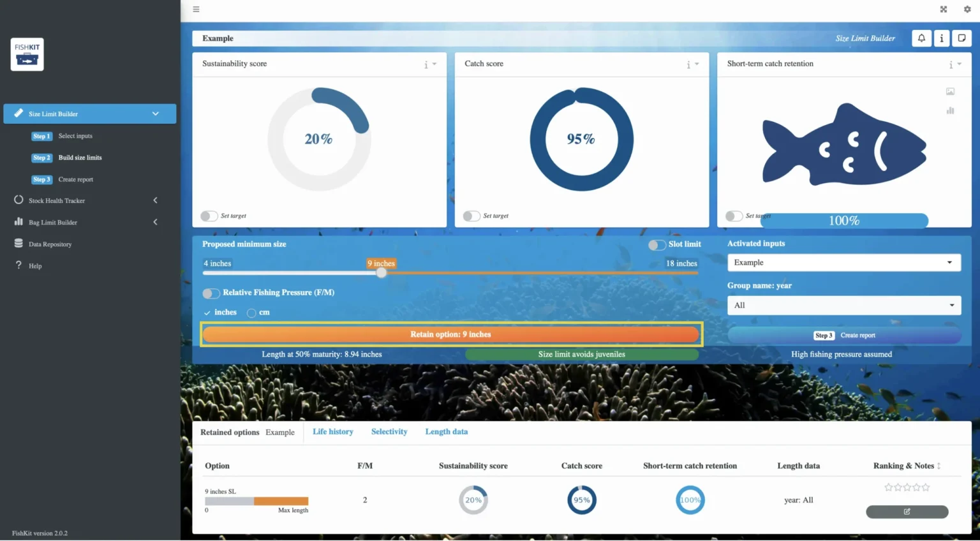980x541 pixels.
Task: Open the Help sidebar link
Action: click(x=35, y=265)
